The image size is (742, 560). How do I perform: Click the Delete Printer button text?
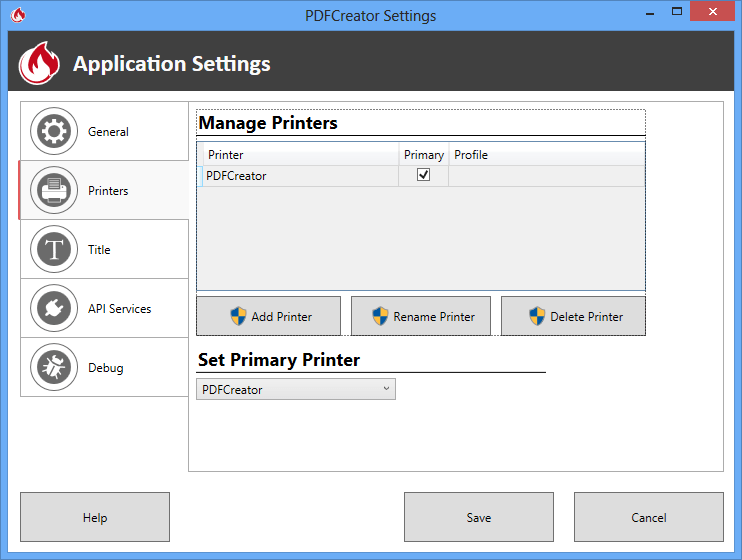pos(586,317)
